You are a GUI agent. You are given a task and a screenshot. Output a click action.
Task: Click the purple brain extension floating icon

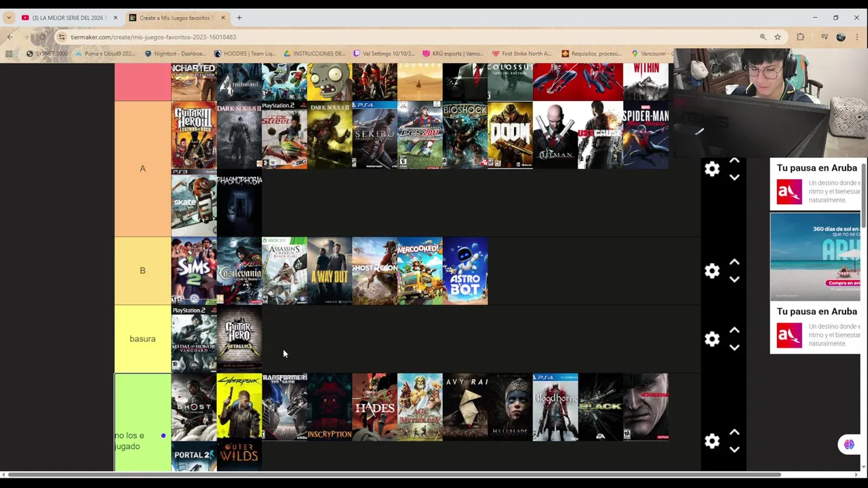[849, 445]
